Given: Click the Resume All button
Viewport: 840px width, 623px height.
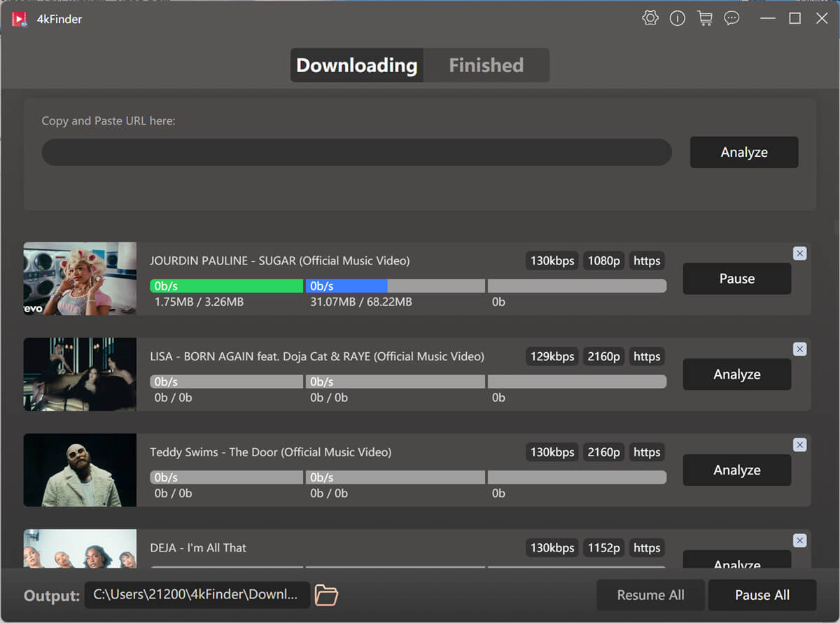Looking at the screenshot, I should (x=650, y=595).
